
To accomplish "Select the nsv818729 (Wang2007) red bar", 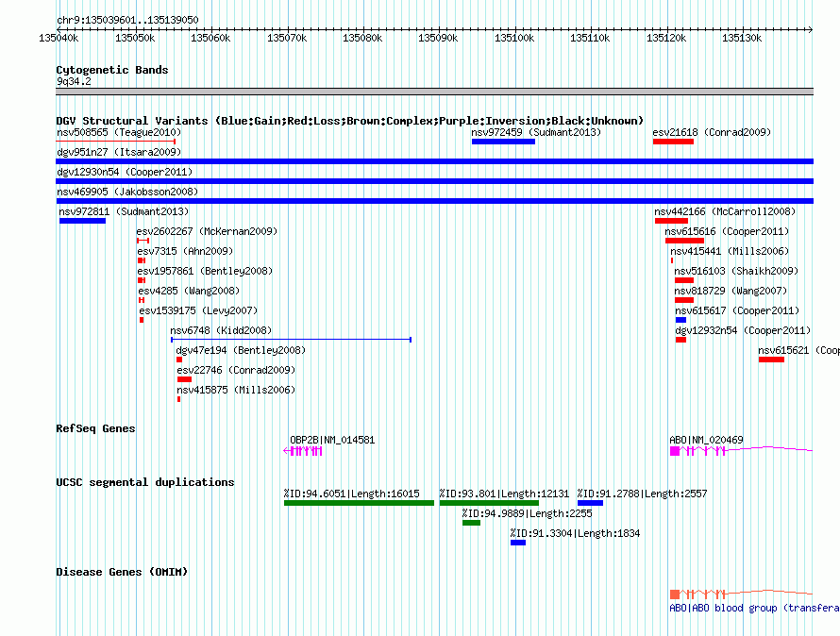I will coord(684,300).
